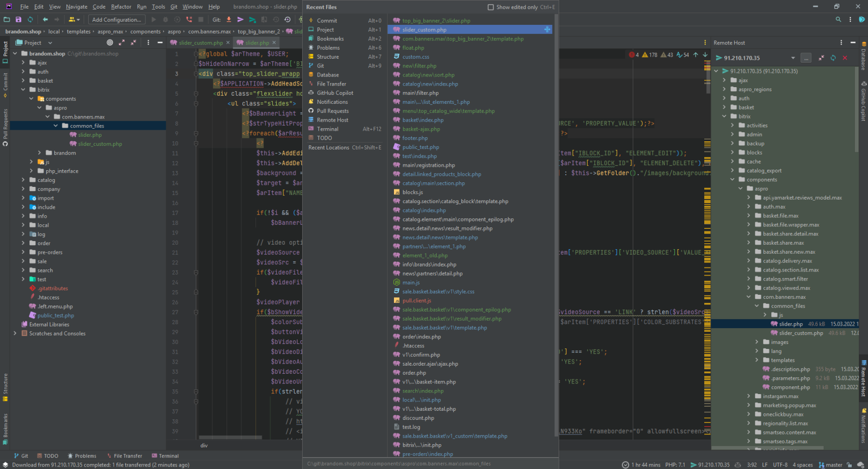Toggle the Structure side tab
Viewport: 868px width, 469px height.
[5, 387]
